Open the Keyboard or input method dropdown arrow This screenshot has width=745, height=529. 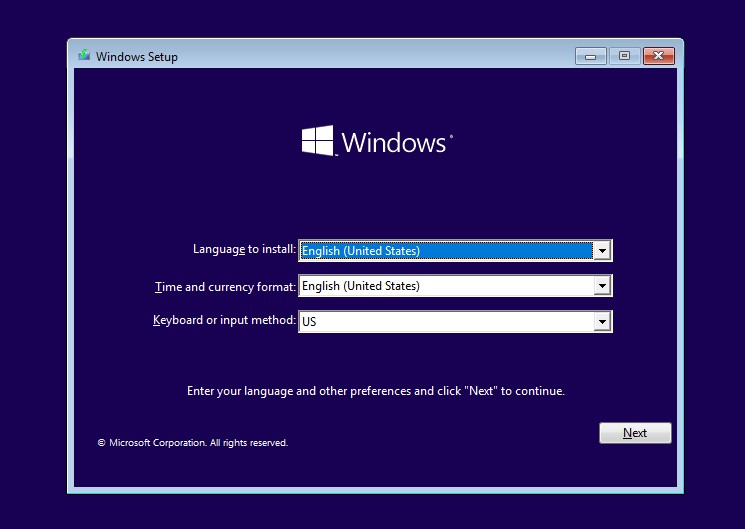(x=602, y=322)
